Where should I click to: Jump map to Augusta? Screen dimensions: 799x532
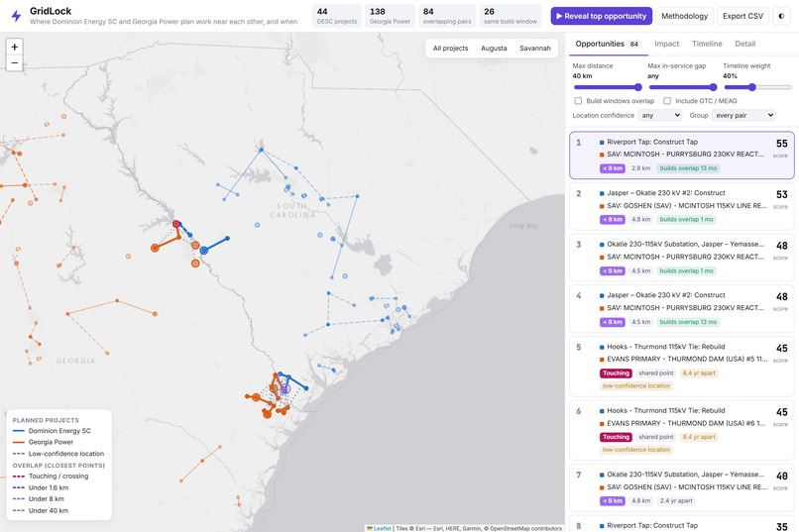click(494, 49)
